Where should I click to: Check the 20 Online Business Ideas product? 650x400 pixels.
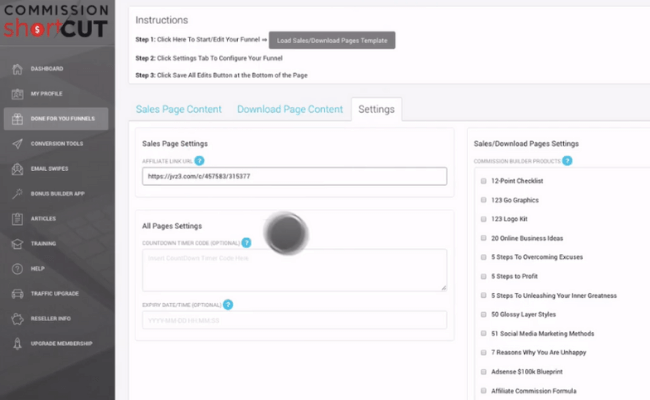483,238
